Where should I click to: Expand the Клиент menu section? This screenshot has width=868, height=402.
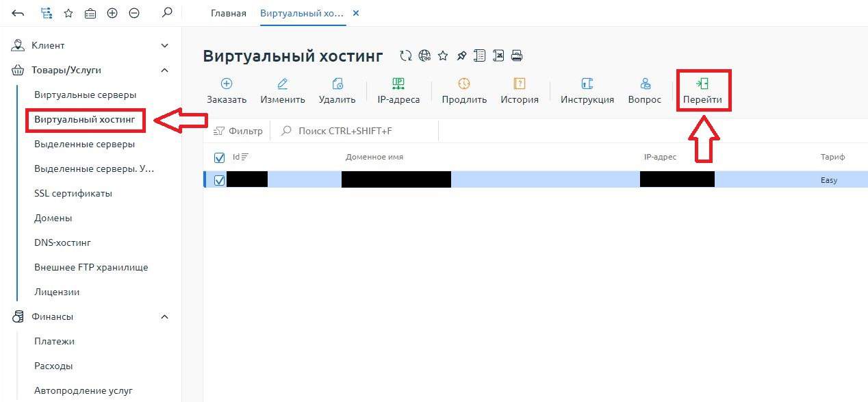164,45
